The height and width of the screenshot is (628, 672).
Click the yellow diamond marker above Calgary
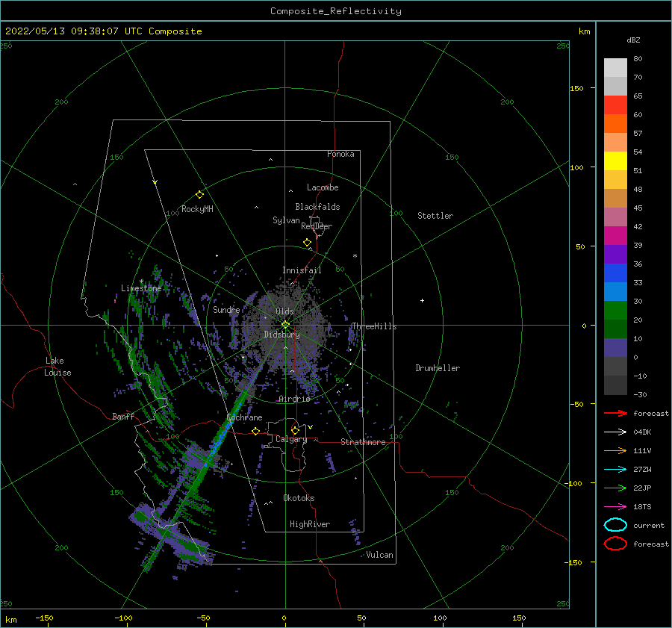(295, 430)
